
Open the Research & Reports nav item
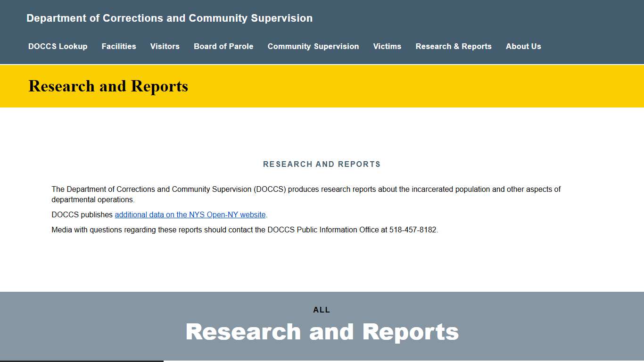453,46
